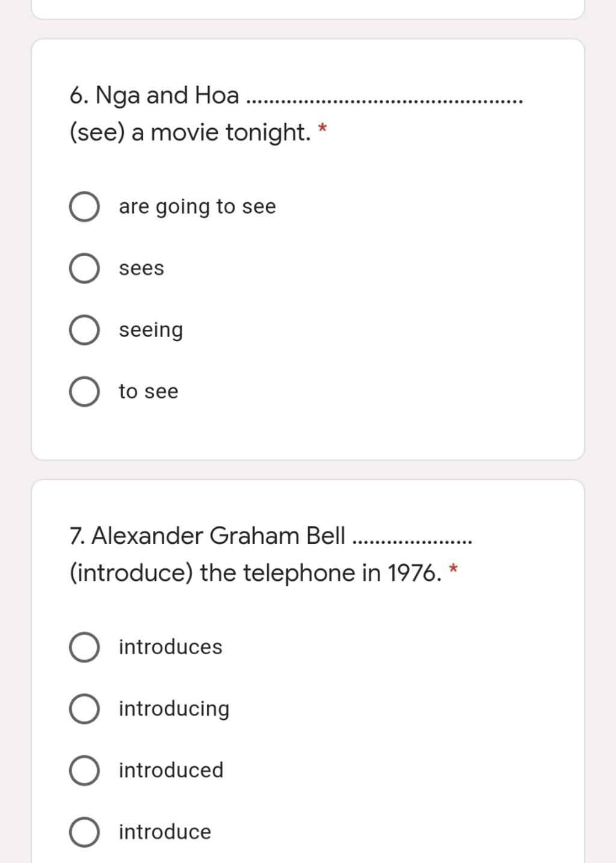The image size is (616, 863).
Task: Click the red required asterisk on question 6
Action: click(322, 129)
